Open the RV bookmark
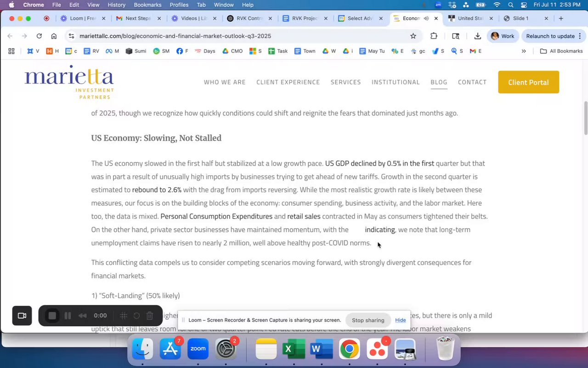Screen dimensions: 588x368 pyautogui.click(x=91, y=51)
